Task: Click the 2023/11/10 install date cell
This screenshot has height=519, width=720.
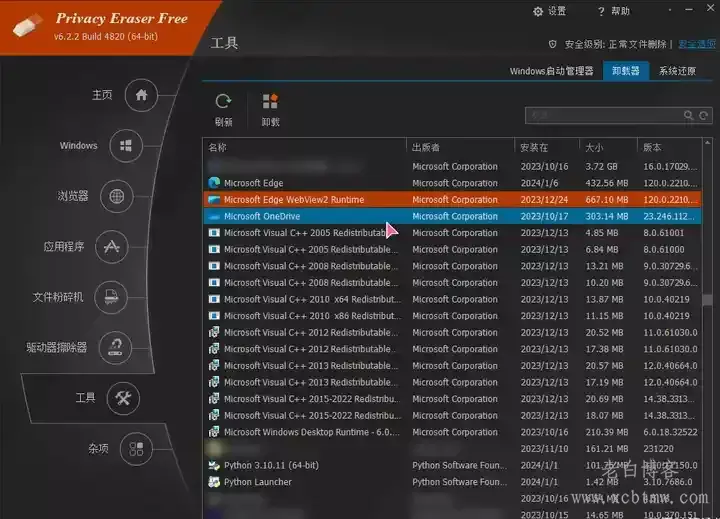Action: point(544,449)
